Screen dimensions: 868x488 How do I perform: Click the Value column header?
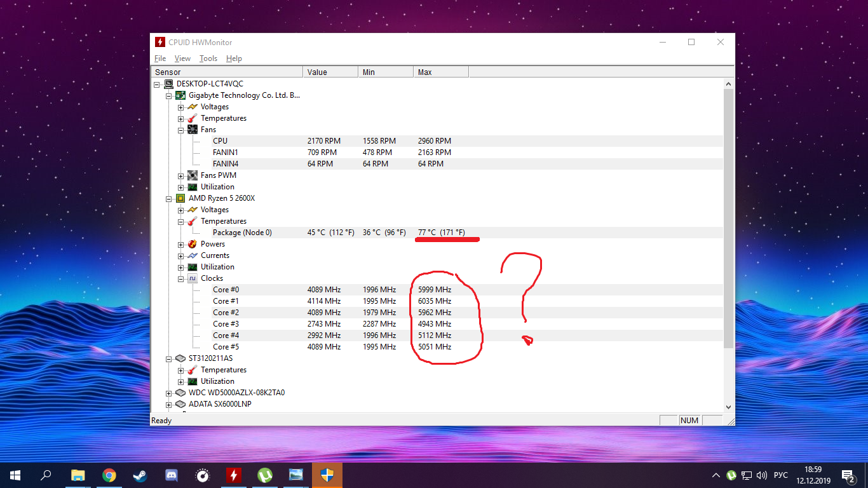[330, 72]
